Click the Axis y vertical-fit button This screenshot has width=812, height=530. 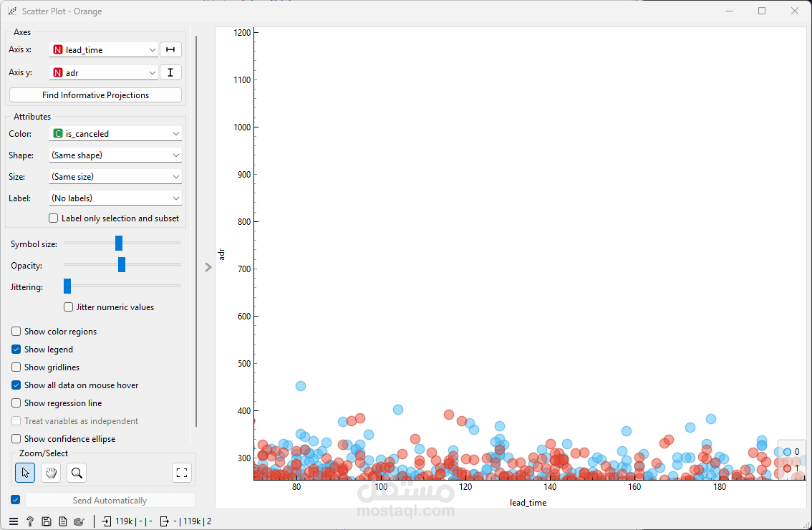(170, 72)
